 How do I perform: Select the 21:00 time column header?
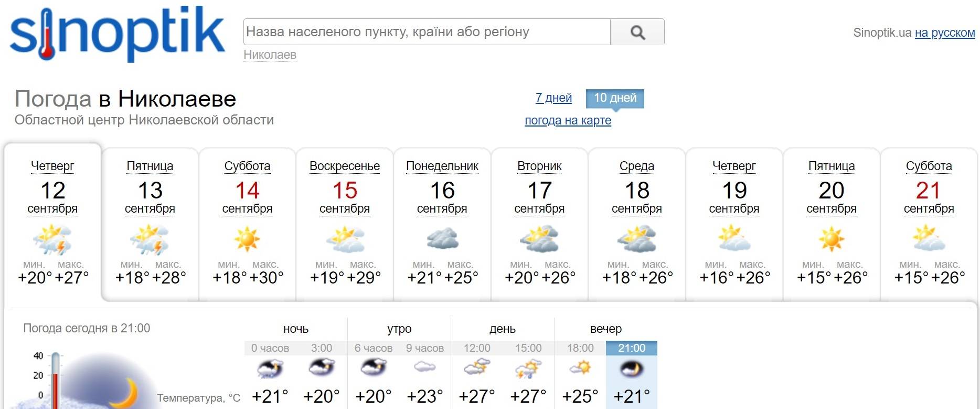coord(632,348)
